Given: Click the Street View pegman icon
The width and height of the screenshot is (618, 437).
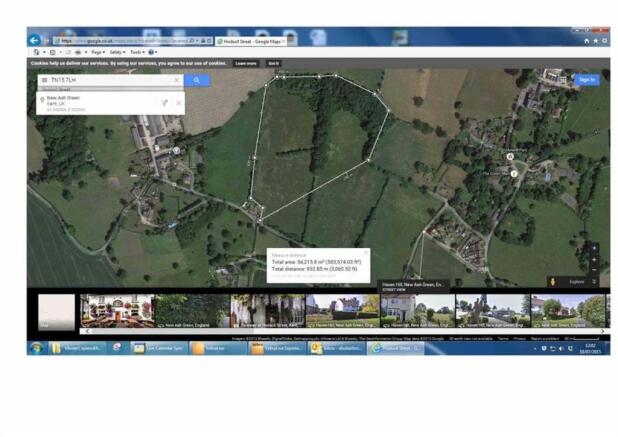Looking at the screenshot, I should click(x=553, y=282).
